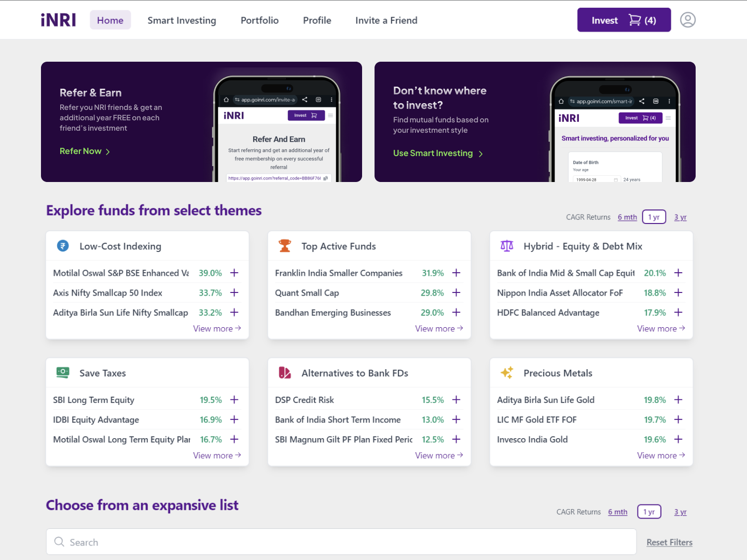Viewport: 747px width, 560px height.
Task: Add Aditya Birla Sun Life Nifty Smallcap fund
Action: [234, 312]
